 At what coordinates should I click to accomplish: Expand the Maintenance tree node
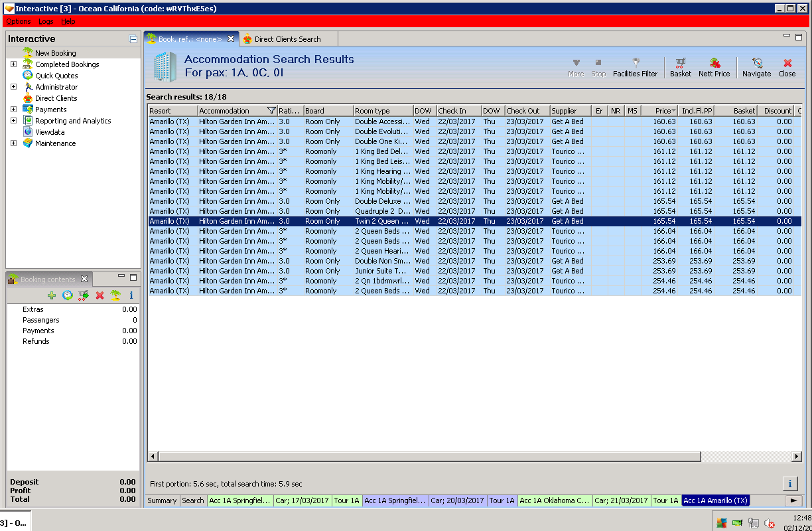(x=13, y=143)
